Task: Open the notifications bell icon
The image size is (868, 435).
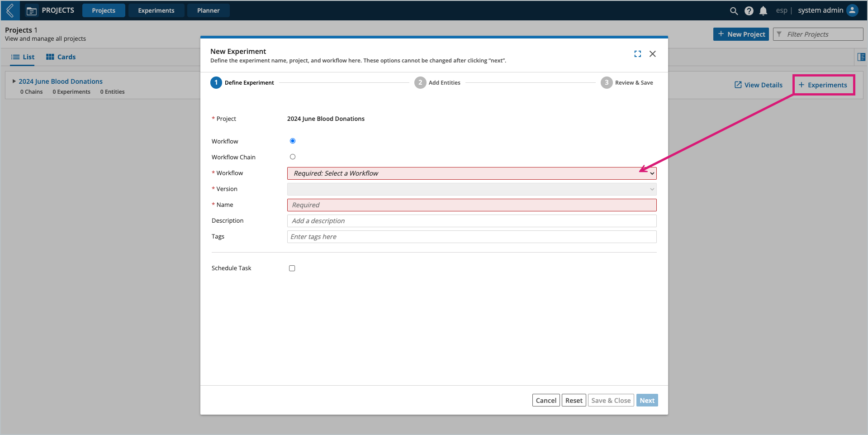Action: (764, 11)
